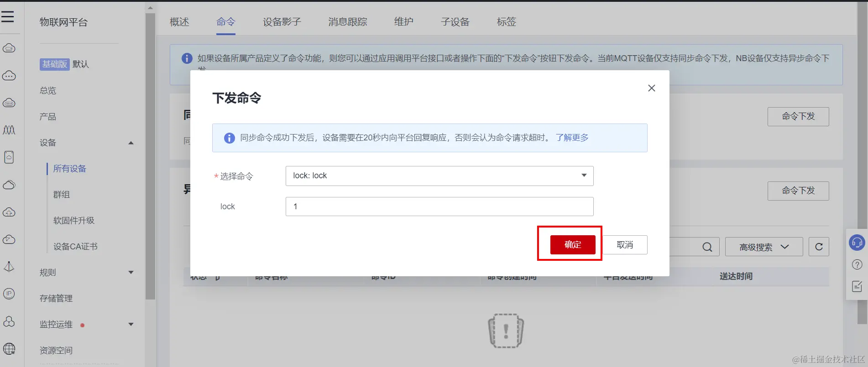Screen dimensions: 868x367
Task: Expand the 监控运维 menu section
Action: (131, 324)
